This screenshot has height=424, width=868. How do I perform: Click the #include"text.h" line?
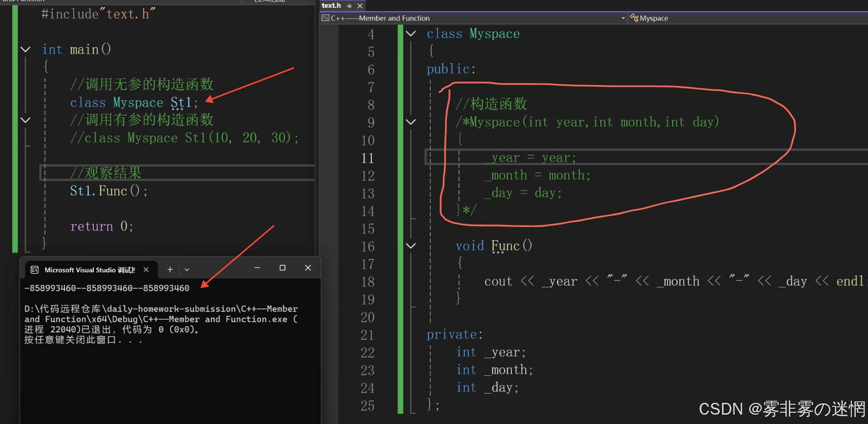98,14
